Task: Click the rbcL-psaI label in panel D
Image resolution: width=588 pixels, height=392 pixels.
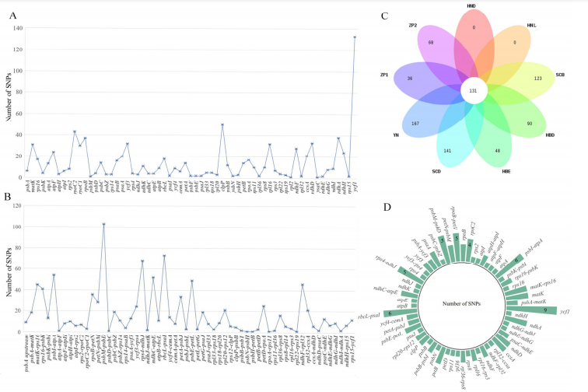Action: 369,316
